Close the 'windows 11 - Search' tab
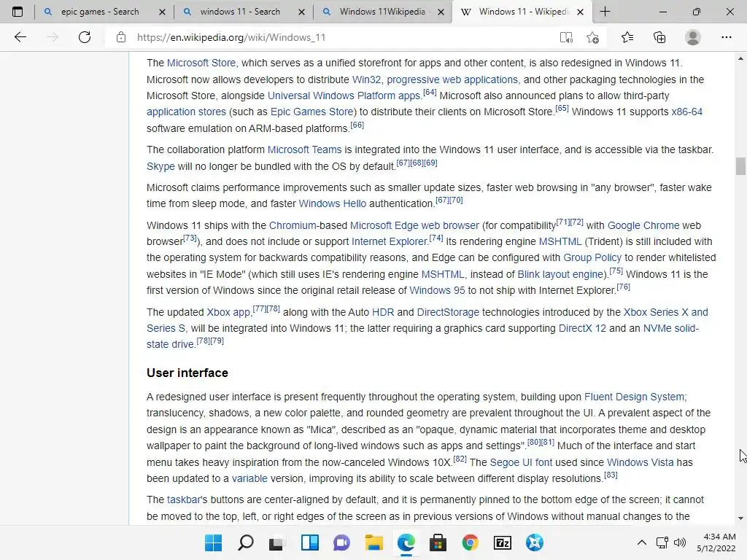747x560 pixels. click(301, 12)
